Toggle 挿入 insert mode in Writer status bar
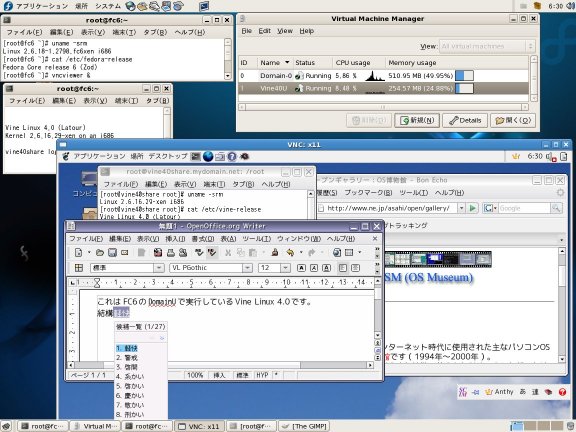The image size is (576, 432). point(219,375)
